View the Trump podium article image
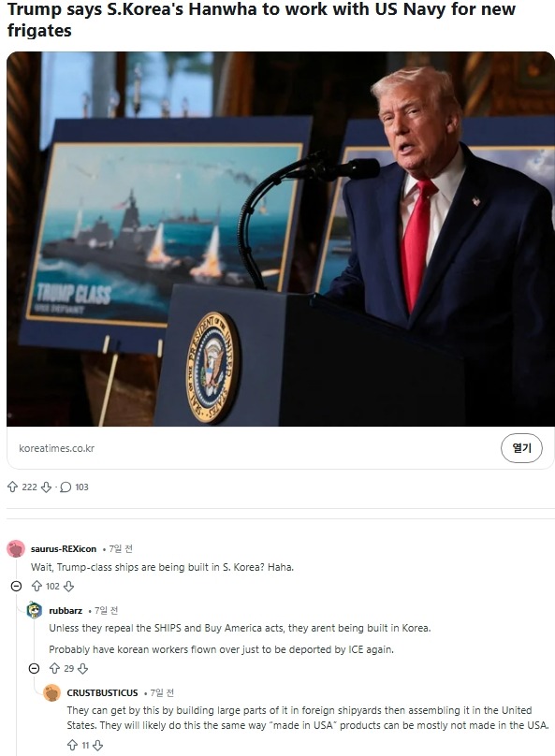 281,240
